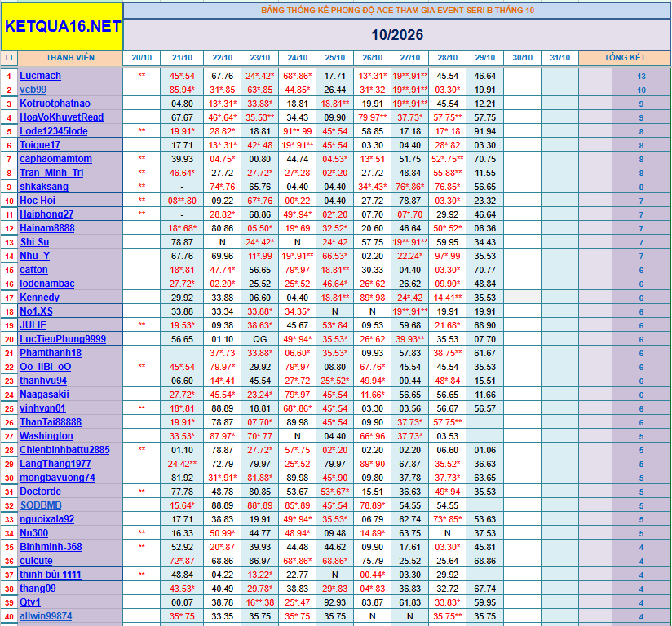Select the thanhvu94 name link
The width and height of the screenshot is (672, 626).
pyautogui.click(x=43, y=381)
